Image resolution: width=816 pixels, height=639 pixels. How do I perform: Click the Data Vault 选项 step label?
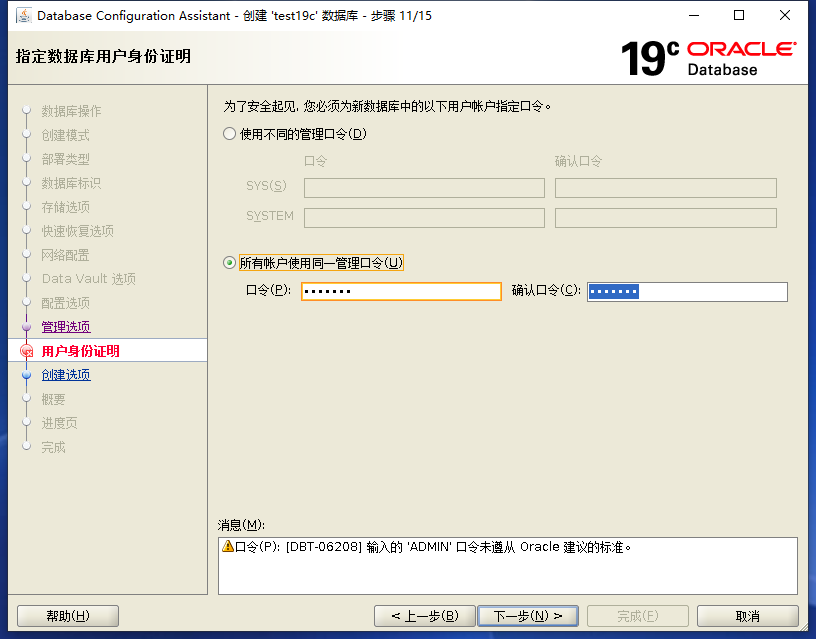89,279
